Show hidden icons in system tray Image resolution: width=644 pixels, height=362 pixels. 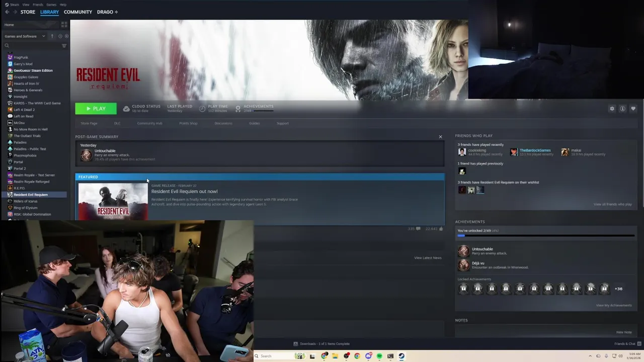point(591,356)
